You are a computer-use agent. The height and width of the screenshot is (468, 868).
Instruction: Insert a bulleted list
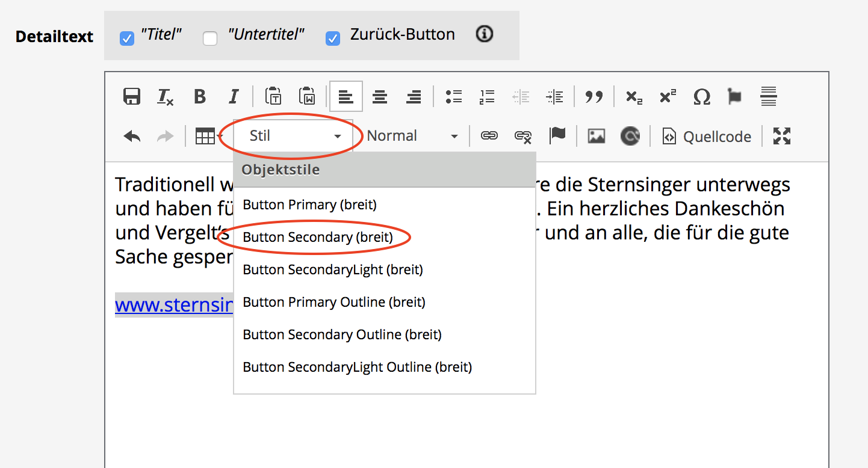pos(453,97)
